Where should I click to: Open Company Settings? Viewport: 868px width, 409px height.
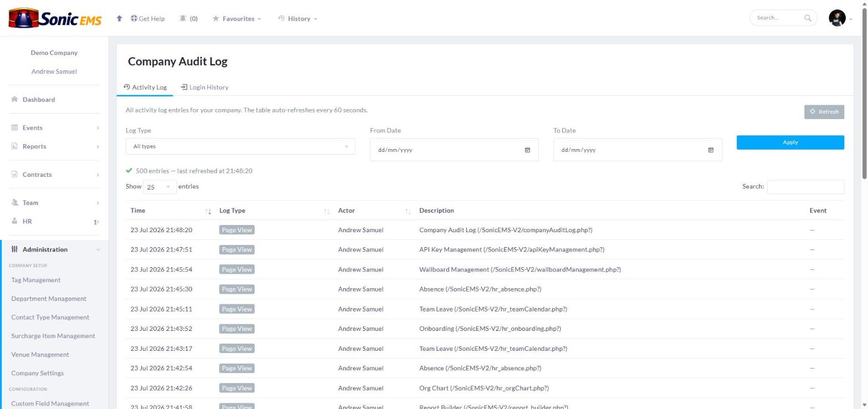click(x=37, y=373)
